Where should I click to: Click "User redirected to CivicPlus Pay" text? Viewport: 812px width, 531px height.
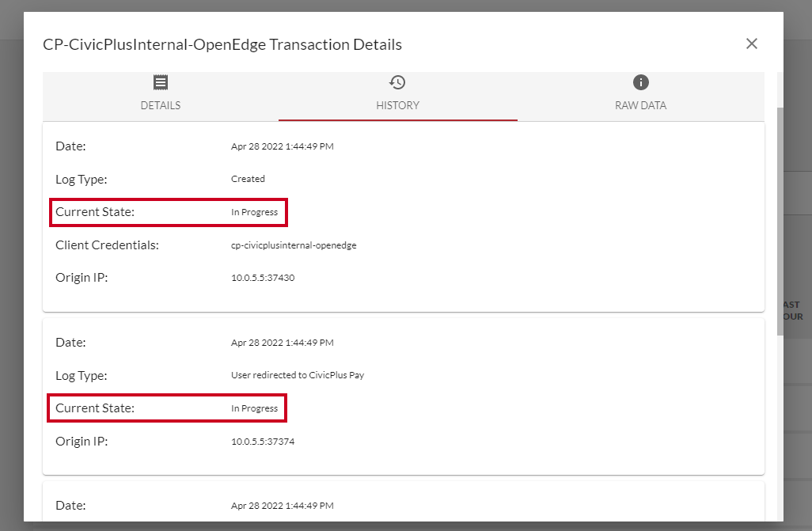click(x=298, y=375)
